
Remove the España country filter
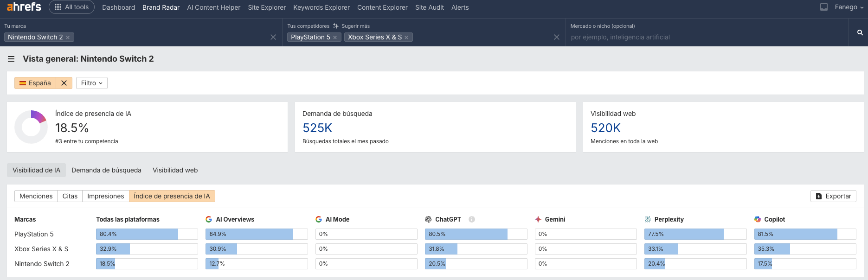point(64,83)
